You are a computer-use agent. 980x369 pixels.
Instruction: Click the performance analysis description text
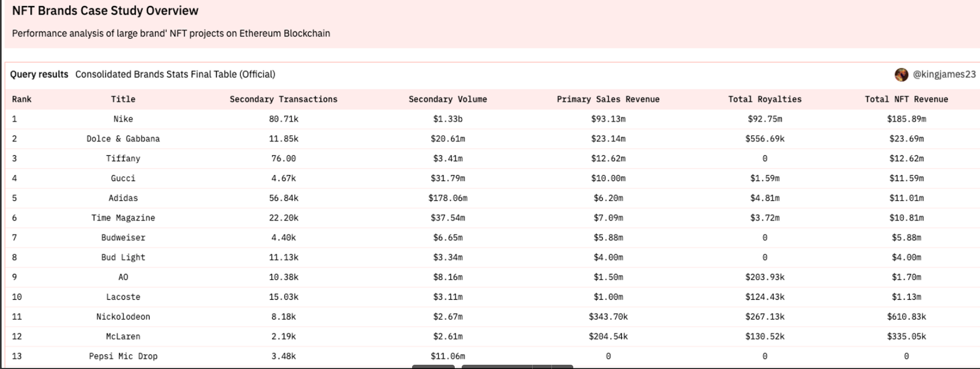pos(171,33)
